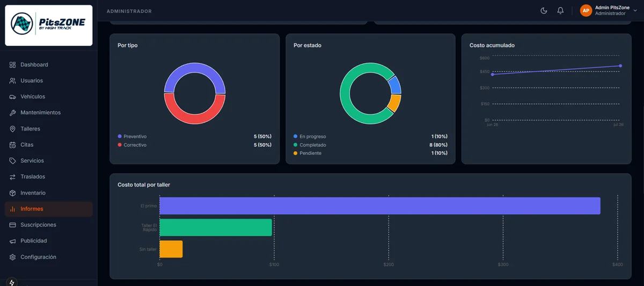
Task: Go to Publicidad page
Action: 48,241
